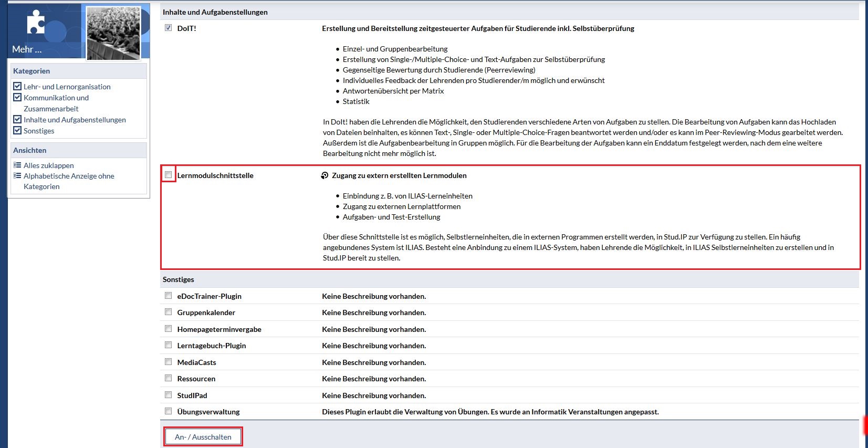Click the list icon beside Alles zuklappen
This screenshot has height=448, width=868.
point(17,165)
